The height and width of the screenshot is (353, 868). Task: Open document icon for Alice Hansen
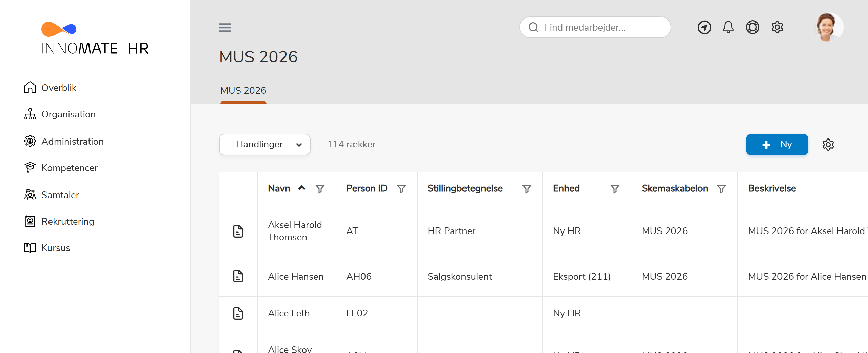(238, 276)
